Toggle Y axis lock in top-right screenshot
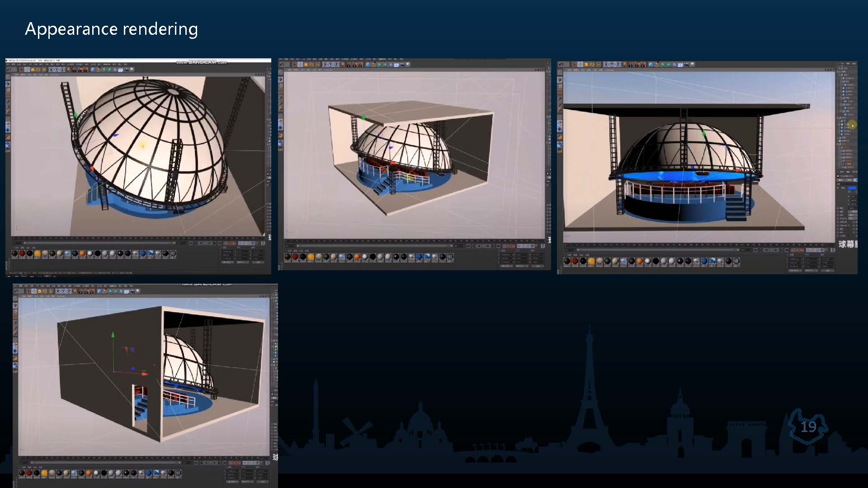868x488 pixels. [x=612, y=64]
